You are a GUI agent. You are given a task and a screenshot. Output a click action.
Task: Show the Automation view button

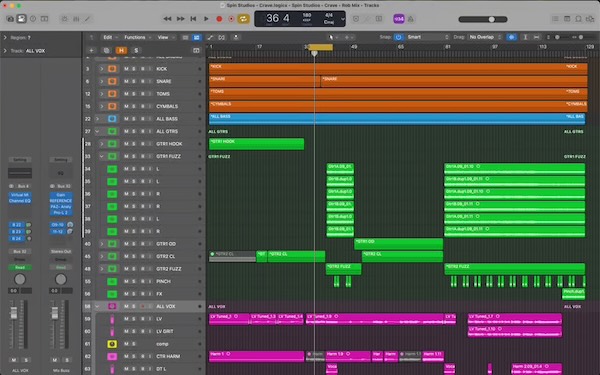[210, 37]
